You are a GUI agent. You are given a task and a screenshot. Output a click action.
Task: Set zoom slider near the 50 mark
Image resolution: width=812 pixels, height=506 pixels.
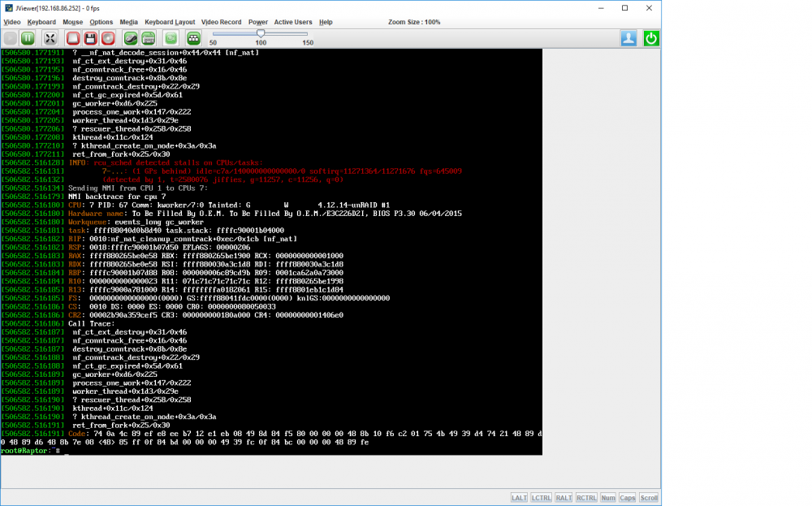(214, 33)
